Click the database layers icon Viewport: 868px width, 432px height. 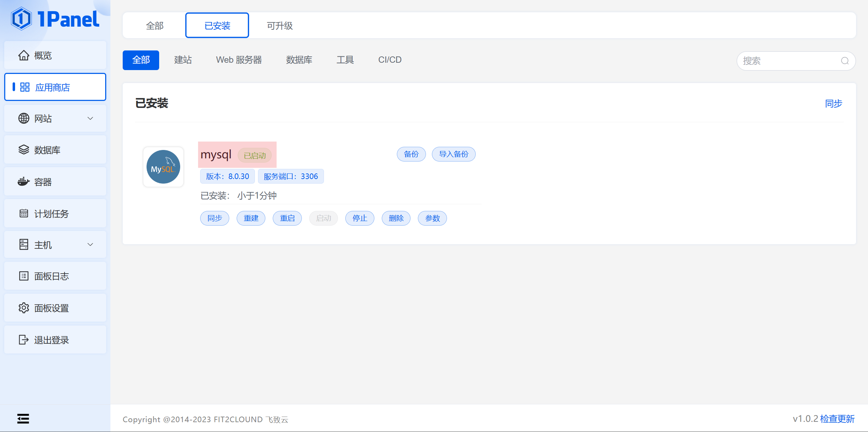pos(24,150)
